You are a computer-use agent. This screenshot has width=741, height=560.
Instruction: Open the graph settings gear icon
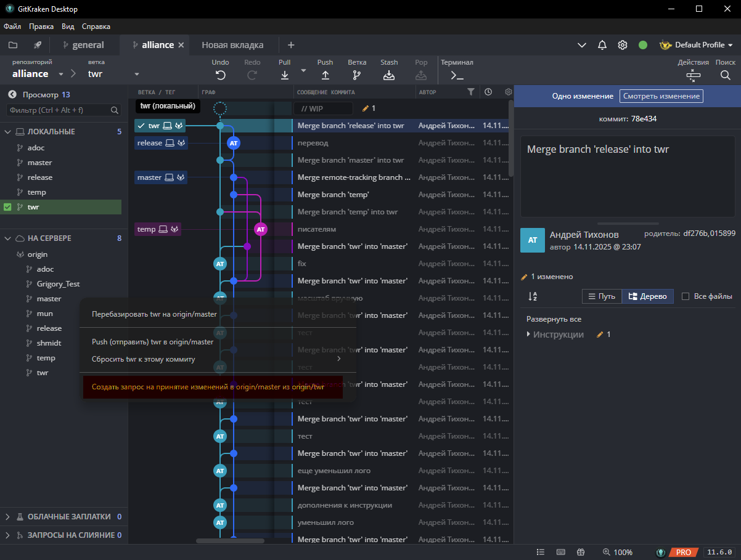(x=507, y=91)
